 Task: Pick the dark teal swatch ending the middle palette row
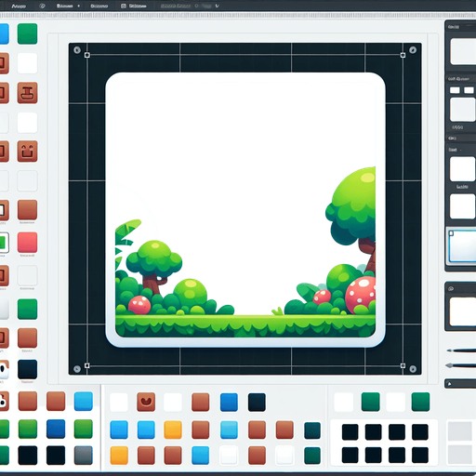tap(312, 430)
